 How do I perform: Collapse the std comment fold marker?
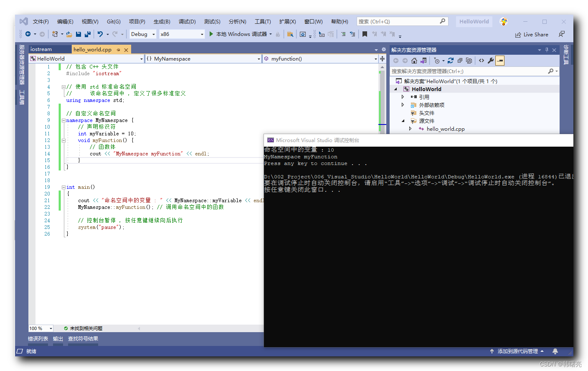63,87
